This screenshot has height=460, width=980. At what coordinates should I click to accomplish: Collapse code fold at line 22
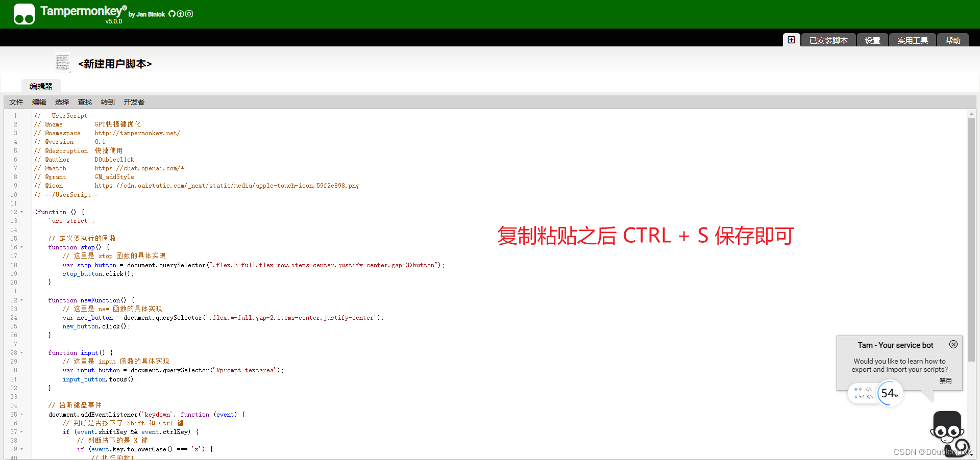tap(22, 300)
